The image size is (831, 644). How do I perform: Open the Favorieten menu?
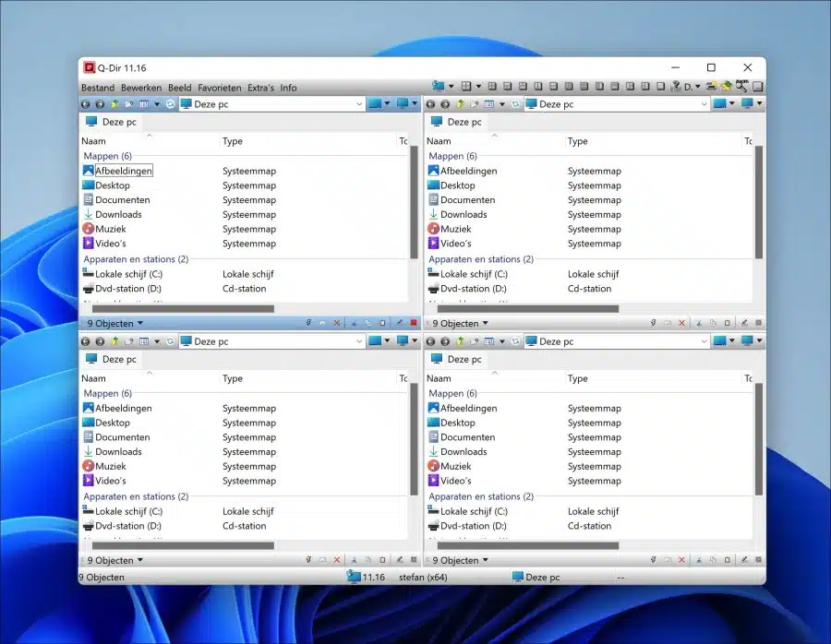point(220,88)
